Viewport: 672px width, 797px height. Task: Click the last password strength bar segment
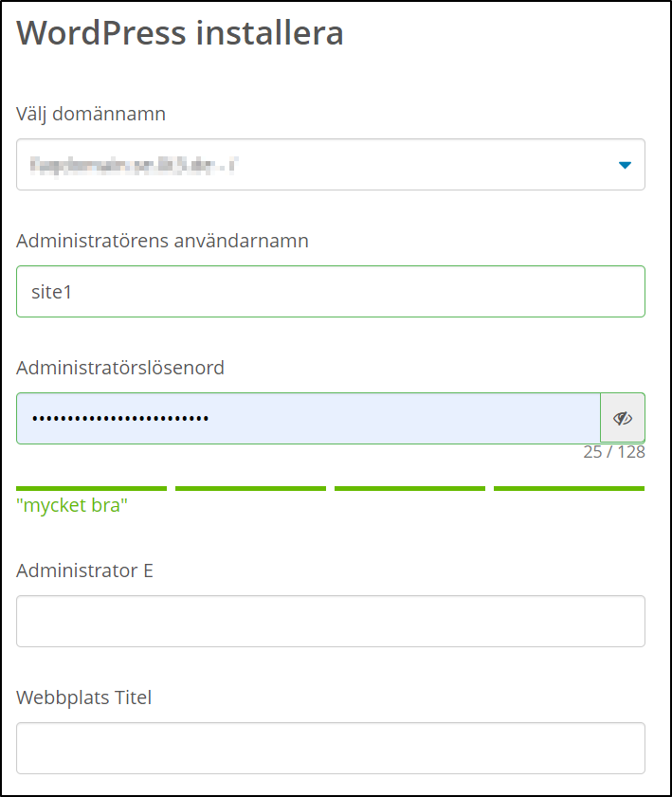click(569, 488)
